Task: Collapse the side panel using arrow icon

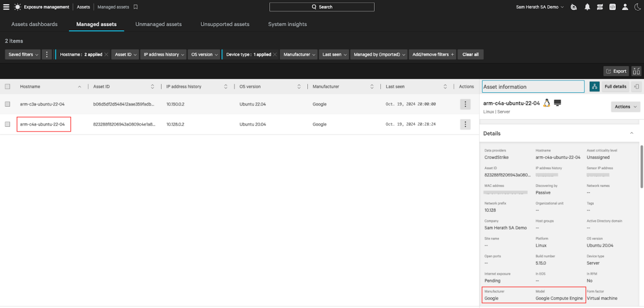Action: [637, 87]
